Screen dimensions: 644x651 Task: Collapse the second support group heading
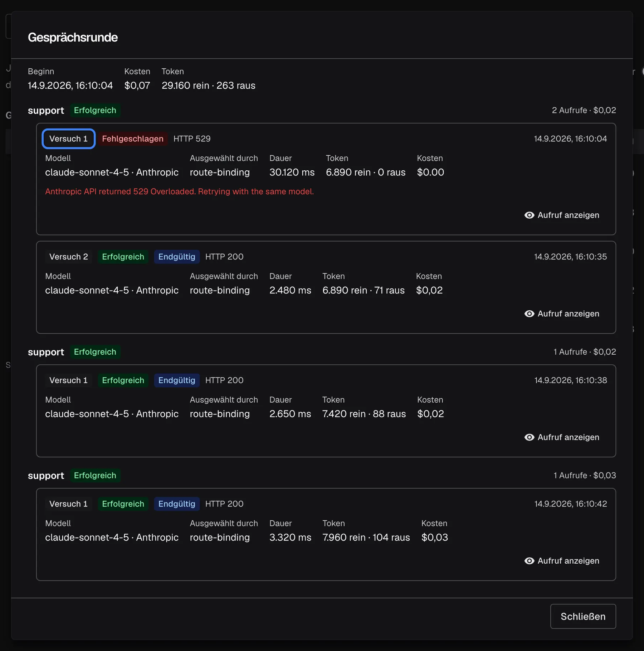(46, 352)
